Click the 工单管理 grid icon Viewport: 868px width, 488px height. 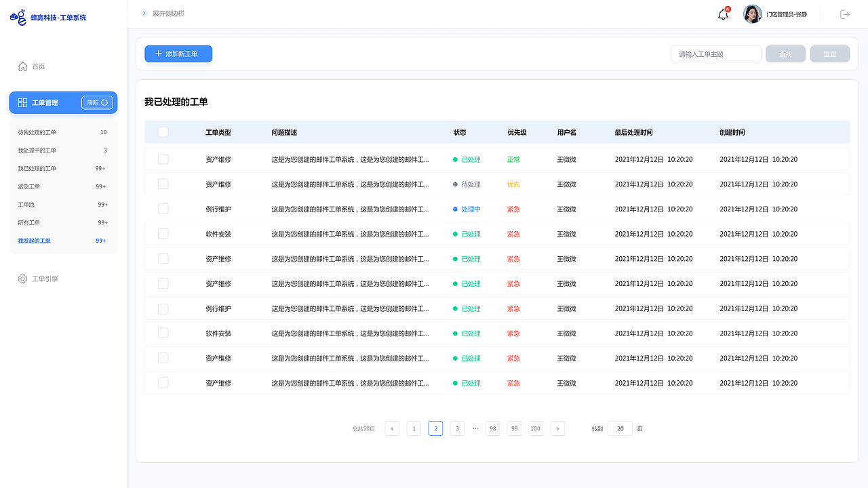pyautogui.click(x=23, y=102)
